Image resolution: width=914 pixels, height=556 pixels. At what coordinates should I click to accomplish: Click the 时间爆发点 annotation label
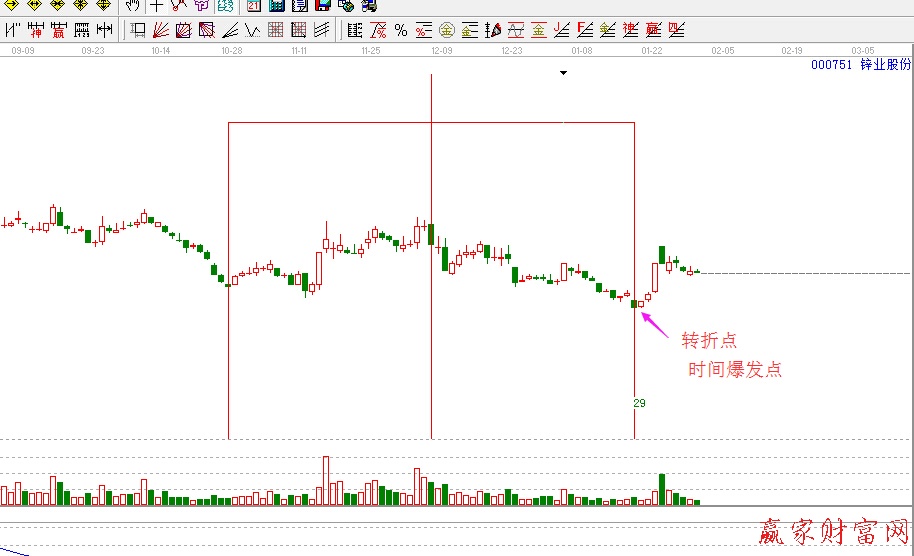coord(735,370)
